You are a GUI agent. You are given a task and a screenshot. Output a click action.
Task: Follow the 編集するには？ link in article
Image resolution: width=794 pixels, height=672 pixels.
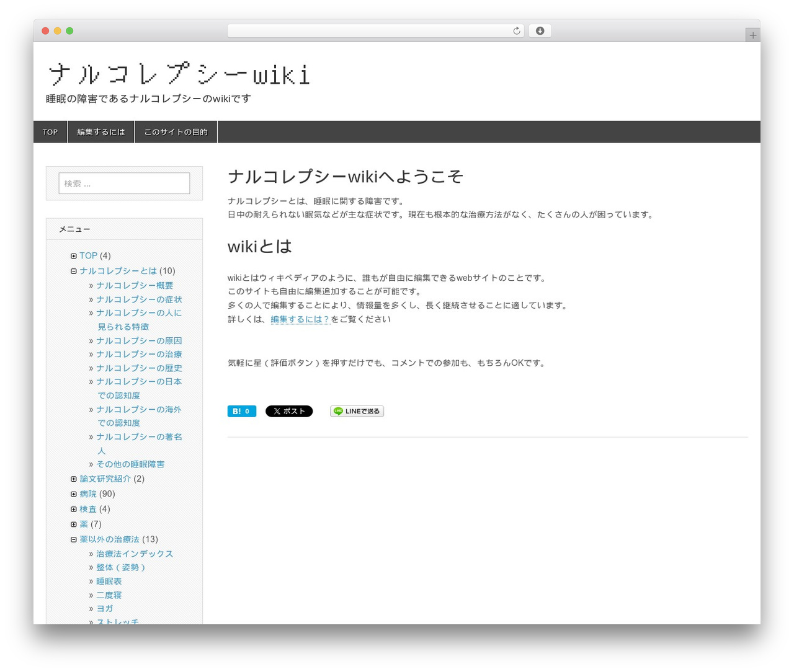pyautogui.click(x=300, y=319)
